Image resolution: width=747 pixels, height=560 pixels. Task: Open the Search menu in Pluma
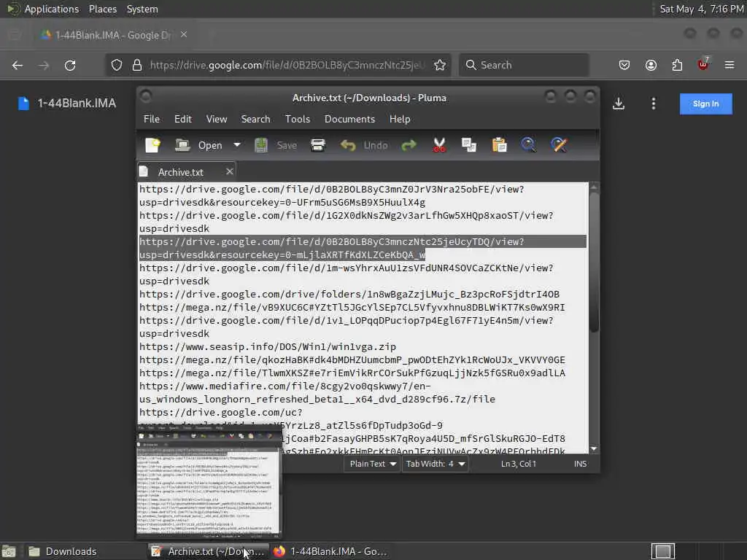(255, 119)
